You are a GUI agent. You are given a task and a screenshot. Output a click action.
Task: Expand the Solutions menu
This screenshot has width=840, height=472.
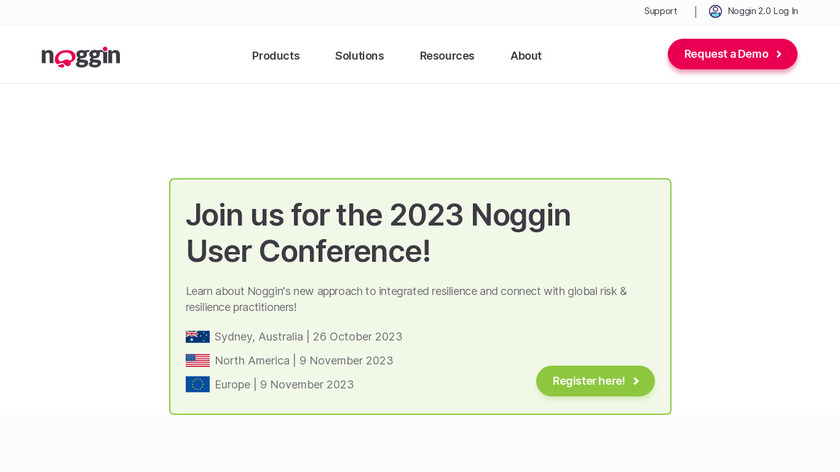point(359,56)
